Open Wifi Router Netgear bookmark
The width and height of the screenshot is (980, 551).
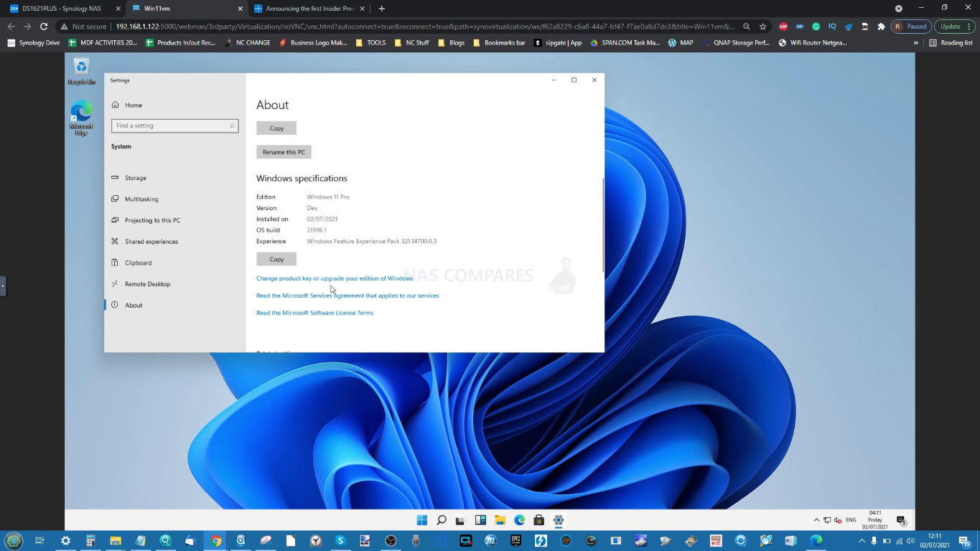813,43
